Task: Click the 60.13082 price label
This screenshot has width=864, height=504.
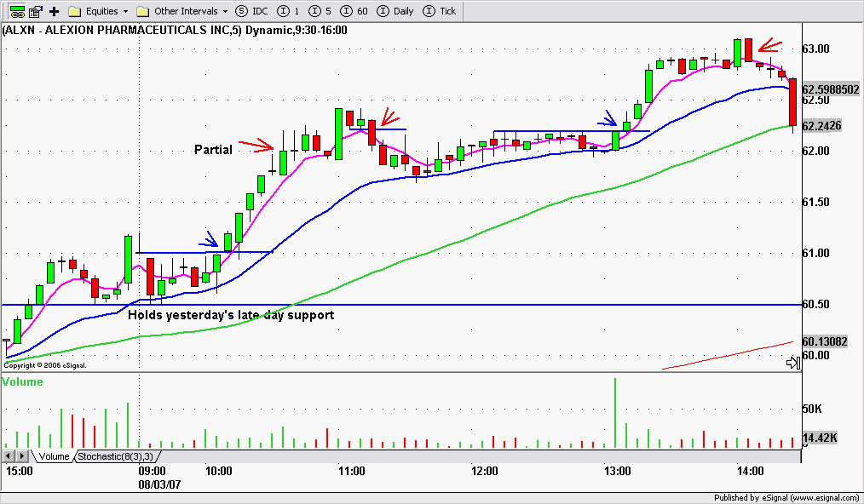Action: point(824,341)
